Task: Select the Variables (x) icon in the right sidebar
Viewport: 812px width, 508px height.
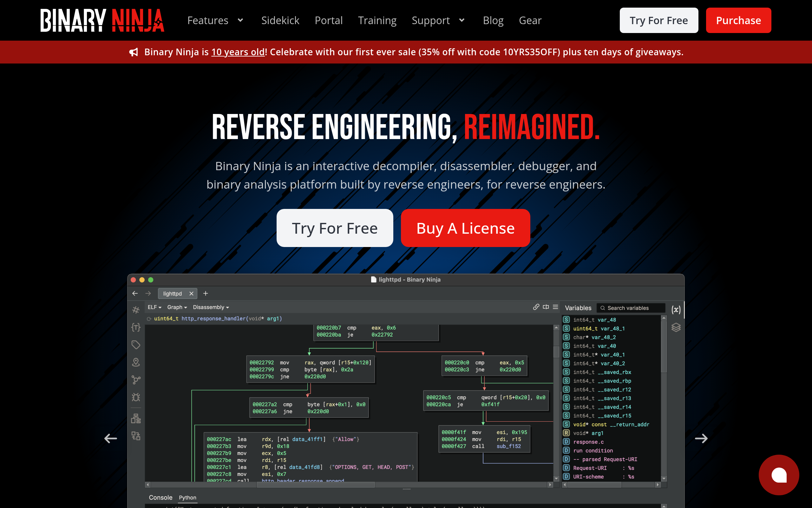Action: [x=676, y=310]
